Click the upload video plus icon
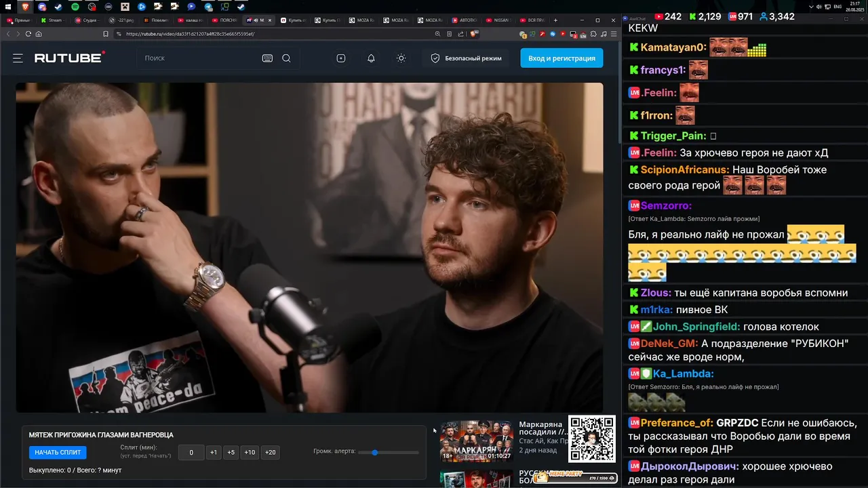Viewport: 868px width, 488px height. [x=341, y=58]
